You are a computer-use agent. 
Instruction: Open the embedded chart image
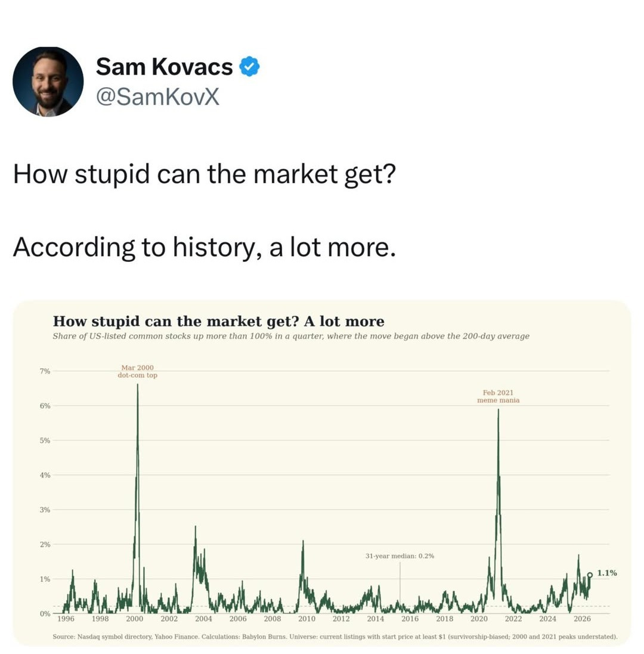coord(322,473)
